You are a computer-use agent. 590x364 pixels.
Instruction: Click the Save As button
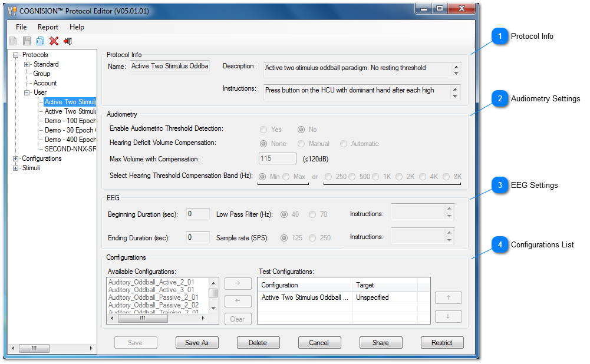tap(196, 343)
